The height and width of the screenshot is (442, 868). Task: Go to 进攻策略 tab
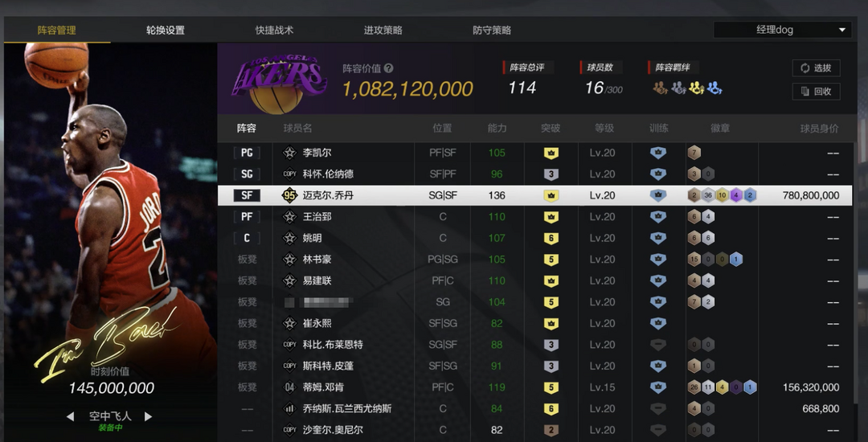383,30
